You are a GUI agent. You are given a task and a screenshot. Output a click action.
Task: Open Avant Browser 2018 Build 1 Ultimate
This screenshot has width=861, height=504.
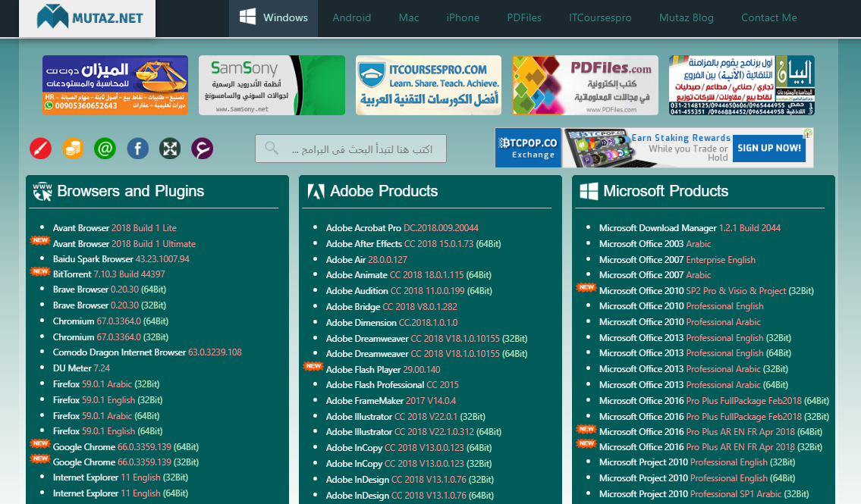124,243
